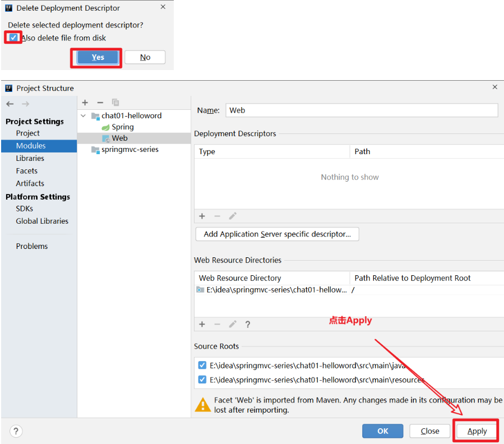Click the Name input field
The width and height of the screenshot is (504, 444).
362,110
